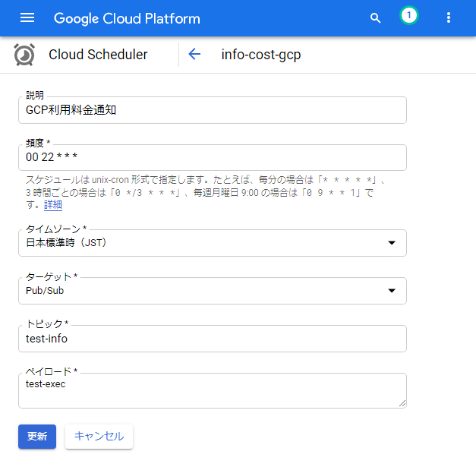Screen dimensions: 476x467
Task: Click the Cloud Scheduler alarm clock icon
Action: [24, 55]
